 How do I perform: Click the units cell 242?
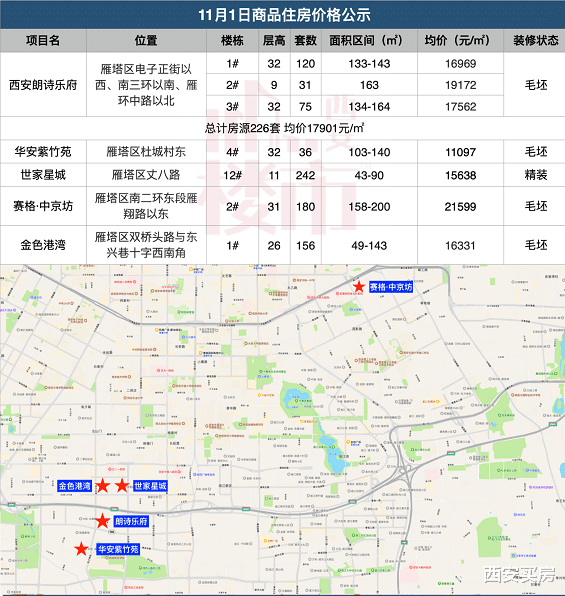tap(305, 175)
